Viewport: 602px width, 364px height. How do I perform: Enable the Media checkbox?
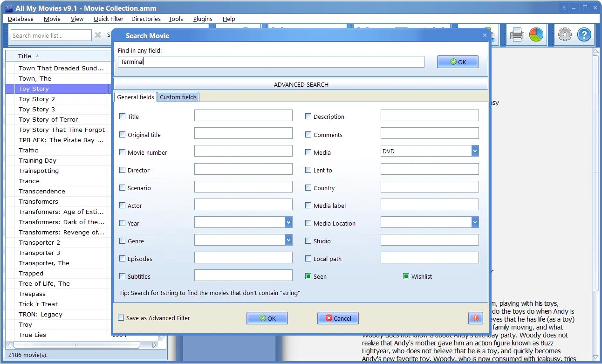click(x=308, y=152)
